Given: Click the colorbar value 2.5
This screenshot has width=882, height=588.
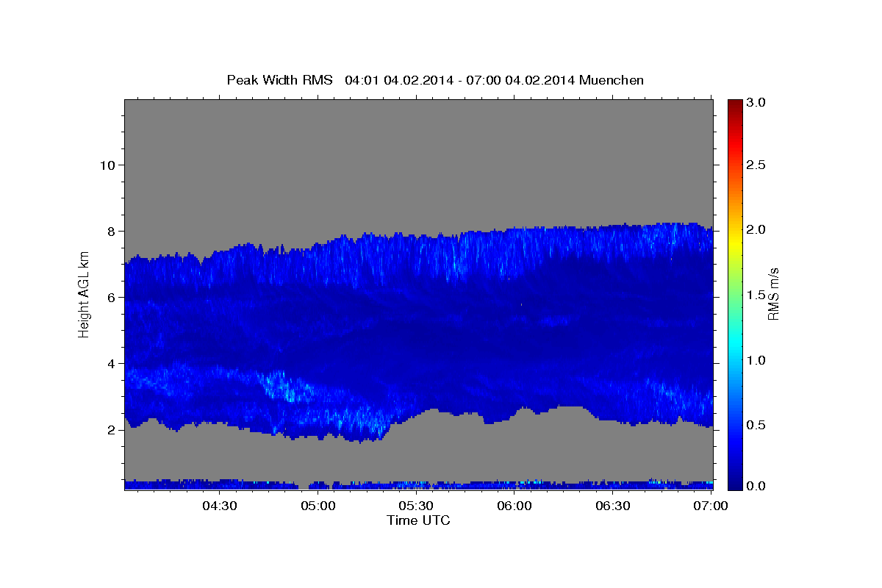Looking at the screenshot, I should (757, 165).
